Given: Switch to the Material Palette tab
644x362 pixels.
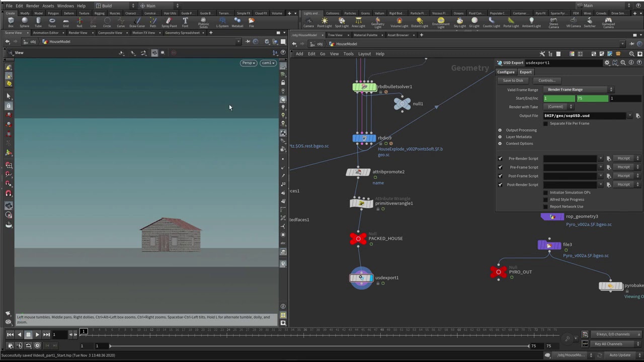Looking at the screenshot, I should pos(365,35).
